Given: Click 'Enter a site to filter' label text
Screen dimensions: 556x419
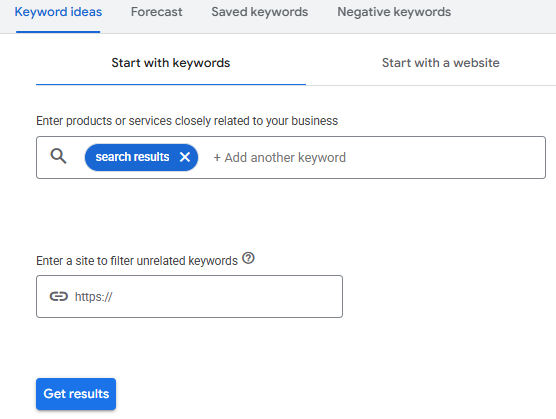Looking at the screenshot, I should 137,261.
